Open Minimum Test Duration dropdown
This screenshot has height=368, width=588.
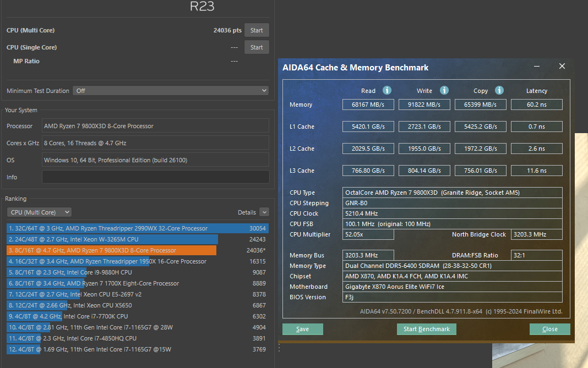(171, 91)
